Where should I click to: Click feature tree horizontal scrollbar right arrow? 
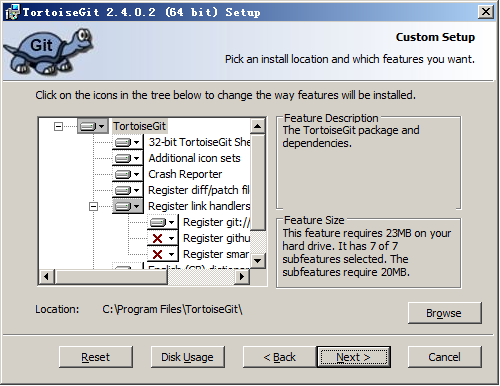point(242,276)
